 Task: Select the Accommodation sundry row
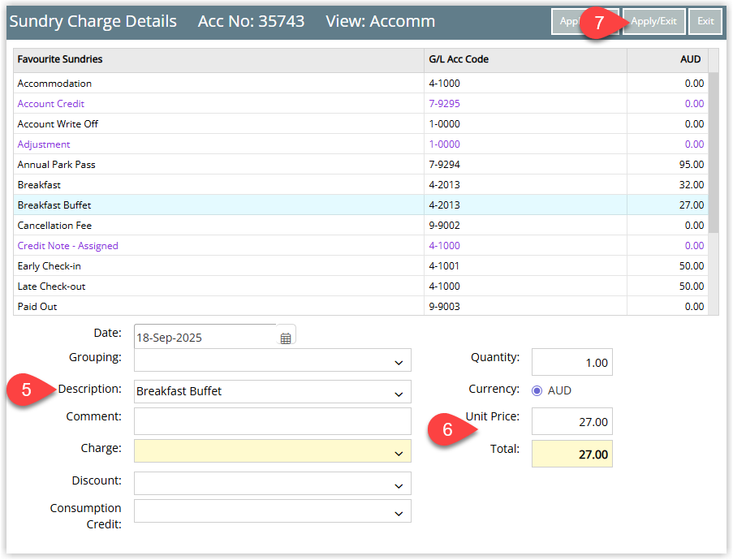(x=360, y=84)
